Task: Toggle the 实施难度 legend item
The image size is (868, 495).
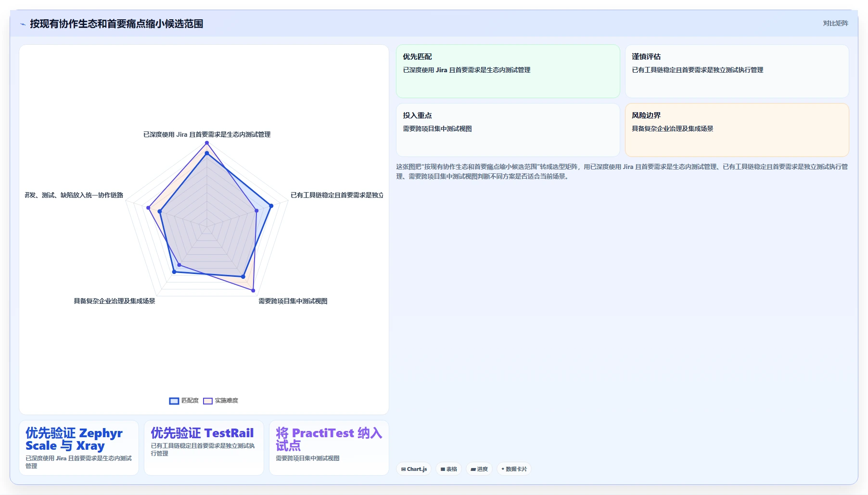Action: [x=220, y=401]
